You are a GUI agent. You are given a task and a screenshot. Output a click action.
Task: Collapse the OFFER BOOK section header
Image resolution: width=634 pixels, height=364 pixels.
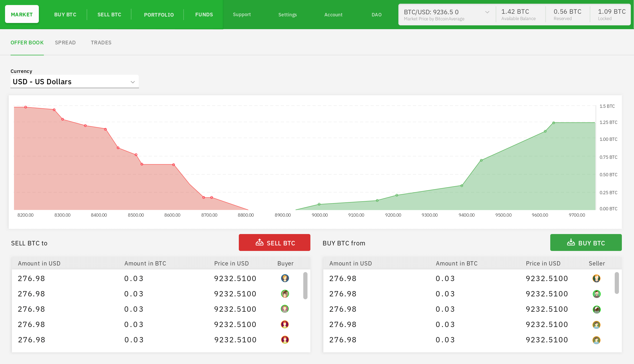pos(27,43)
